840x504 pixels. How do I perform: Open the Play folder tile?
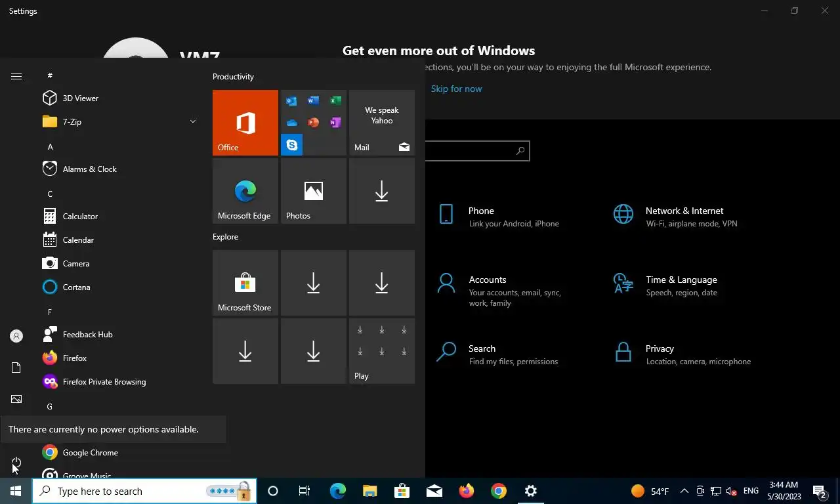point(382,351)
